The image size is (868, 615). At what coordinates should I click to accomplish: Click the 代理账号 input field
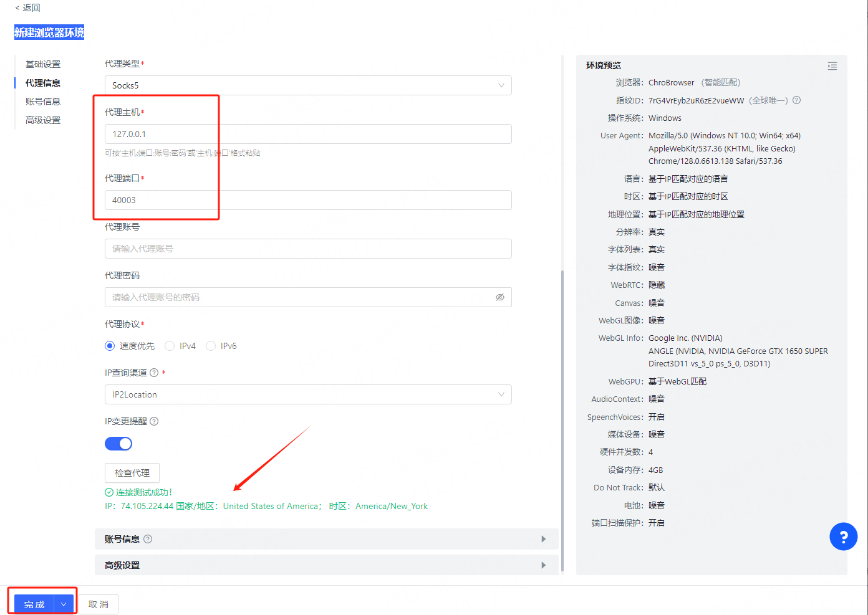click(308, 249)
